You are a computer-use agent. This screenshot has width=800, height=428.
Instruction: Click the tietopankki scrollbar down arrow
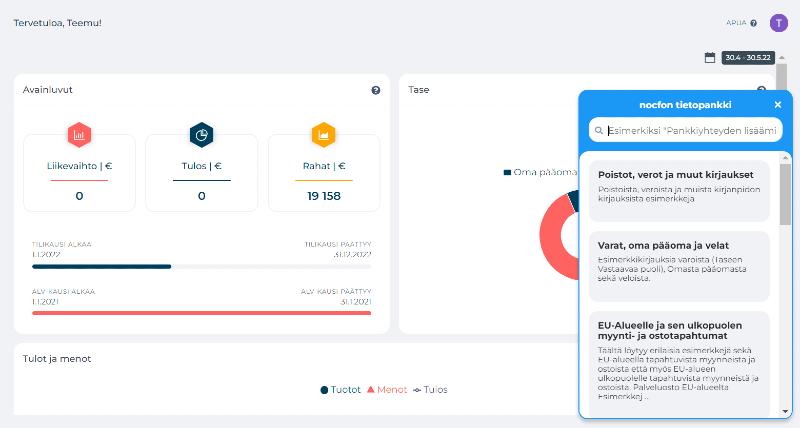tap(785, 412)
